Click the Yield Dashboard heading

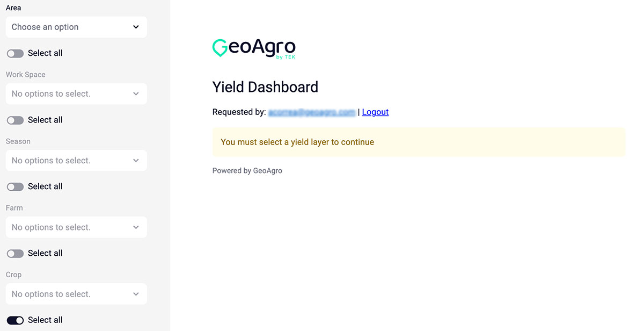click(265, 87)
